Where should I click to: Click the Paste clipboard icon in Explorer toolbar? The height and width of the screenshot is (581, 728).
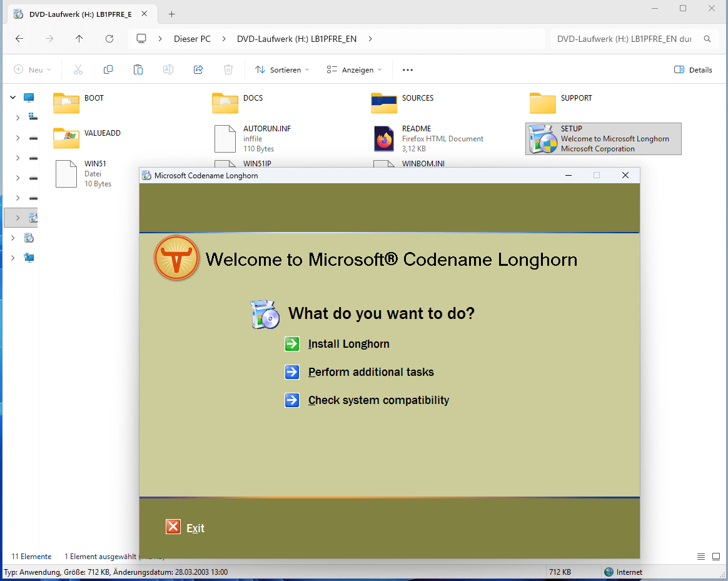click(x=138, y=69)
